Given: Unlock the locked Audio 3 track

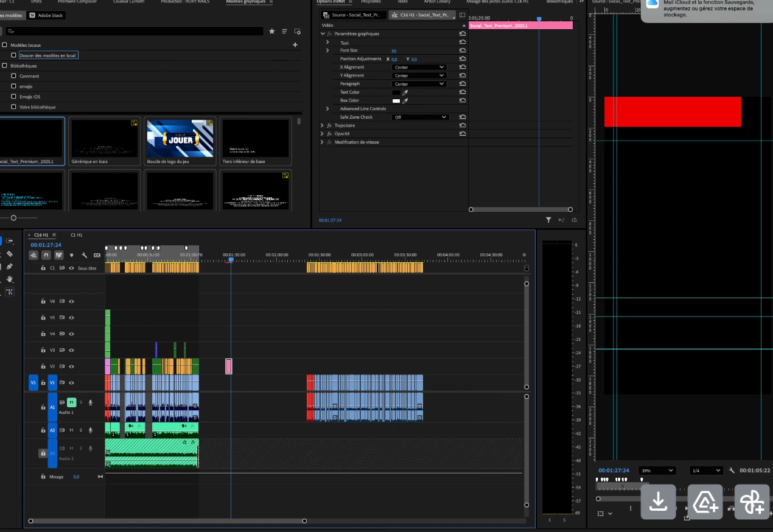Looking at the screenshot, I should (x=43, y=453).
